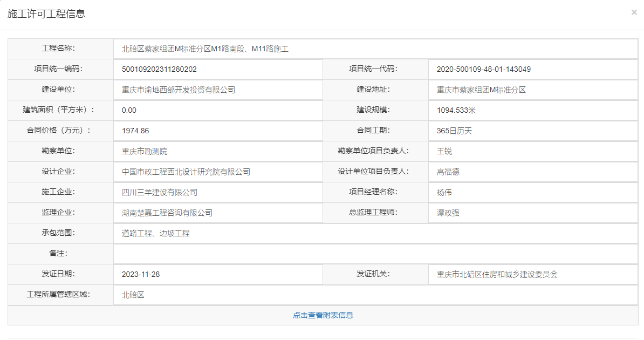Image resolution: width=644 pixels, height=340 pixels.
Task: Click the 勘察单位项目负责人 label
Action: click(373, 151)
